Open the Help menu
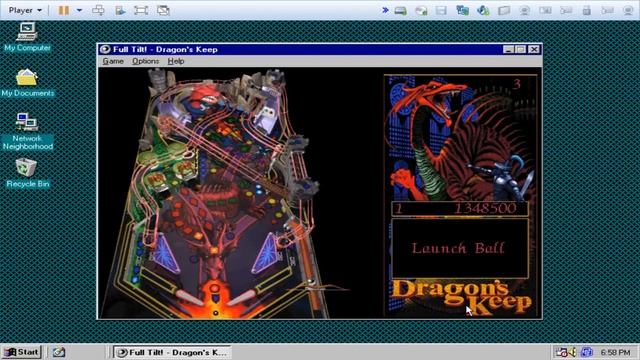The width and height of the screenshot is (640, 360). pos(176,61)
